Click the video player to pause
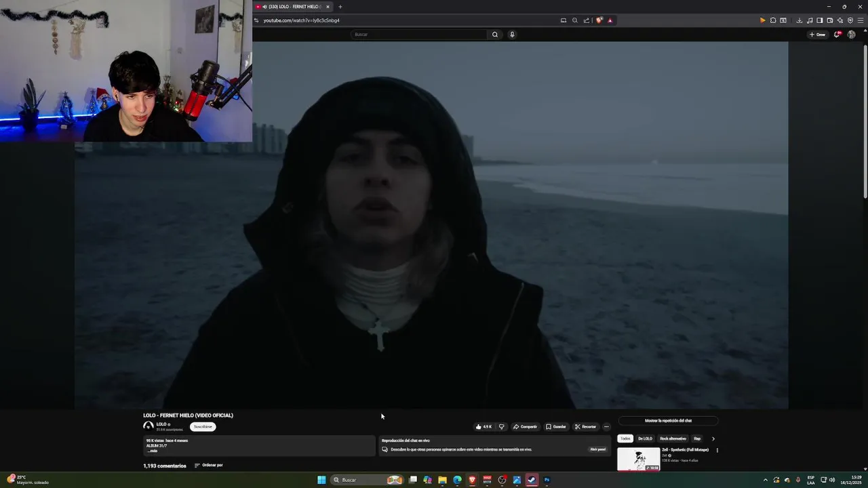This screenshot has width=868, height=488. [x=431, y=225]
